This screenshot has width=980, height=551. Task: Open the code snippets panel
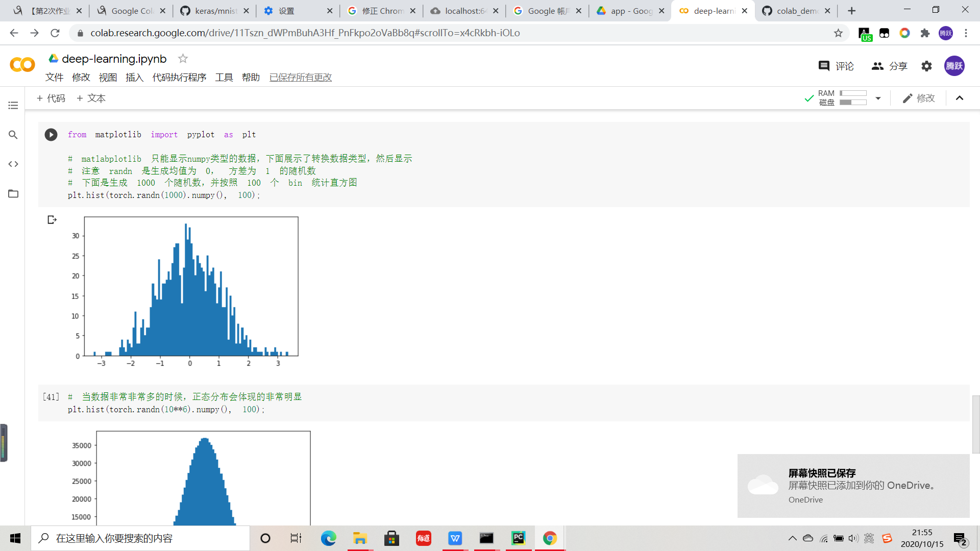pos(13,164)
